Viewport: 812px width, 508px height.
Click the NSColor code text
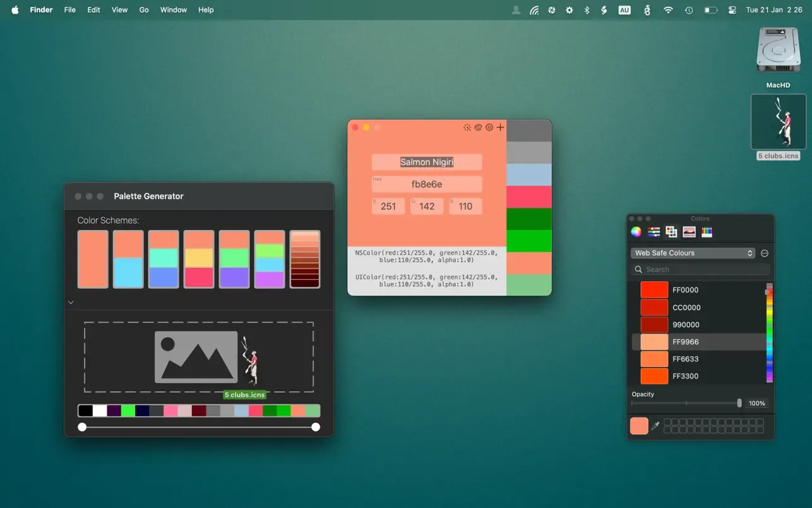pos(427,256)
